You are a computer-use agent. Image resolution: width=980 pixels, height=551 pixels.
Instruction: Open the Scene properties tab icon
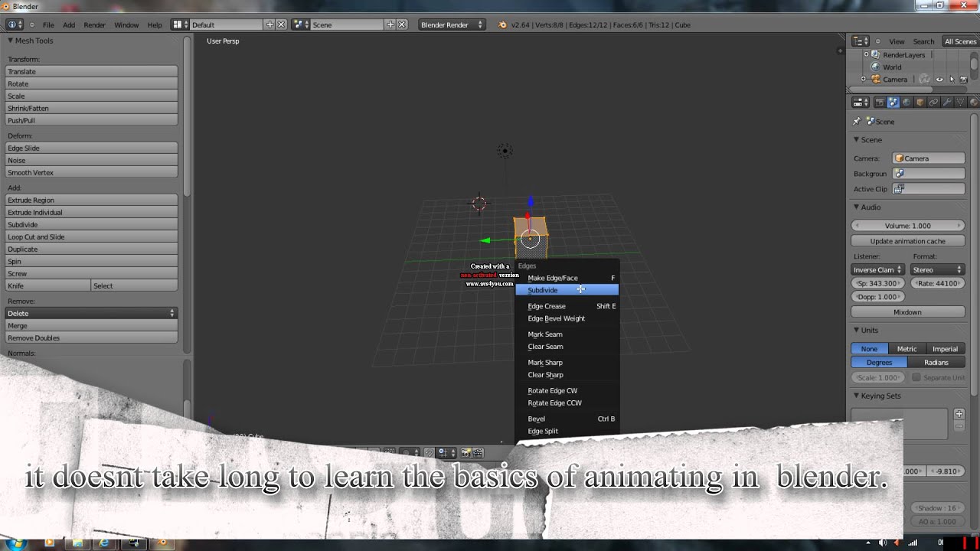pos(893,102)
